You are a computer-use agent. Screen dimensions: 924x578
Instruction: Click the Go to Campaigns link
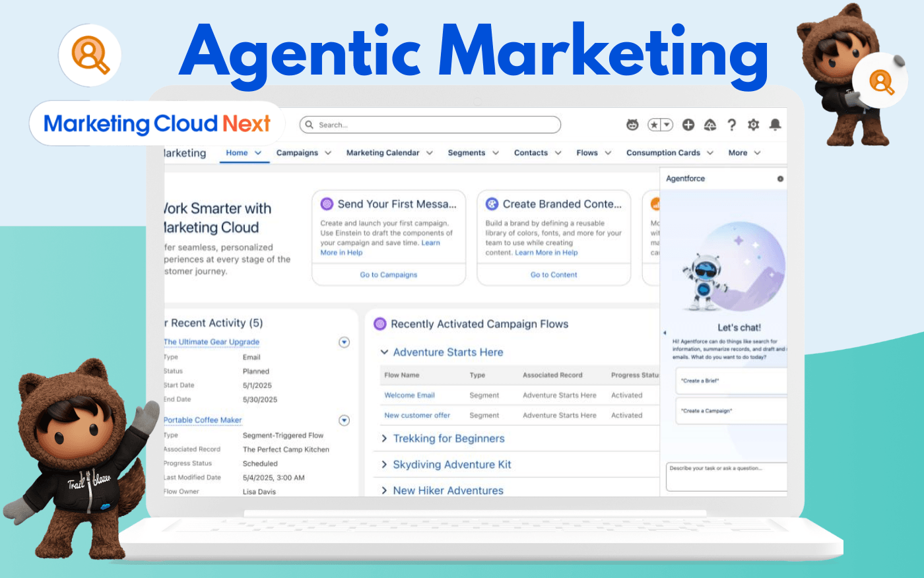pos(388,274)
